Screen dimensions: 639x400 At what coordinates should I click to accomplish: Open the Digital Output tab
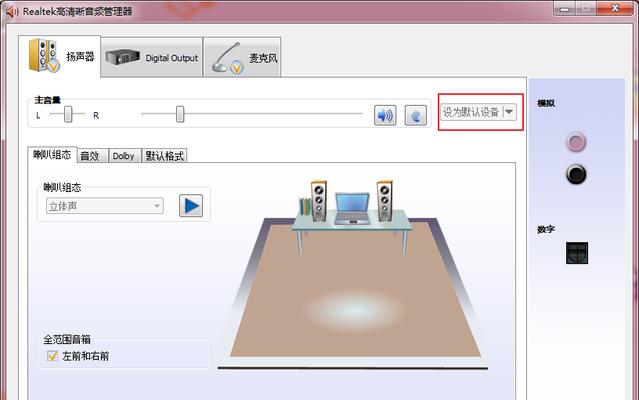(152, 57)
